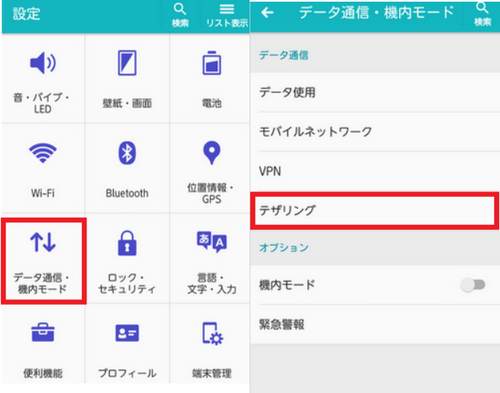Open プロフィール profile settings
The height and width of the screenshot is (393, 500).
(127, 344)
